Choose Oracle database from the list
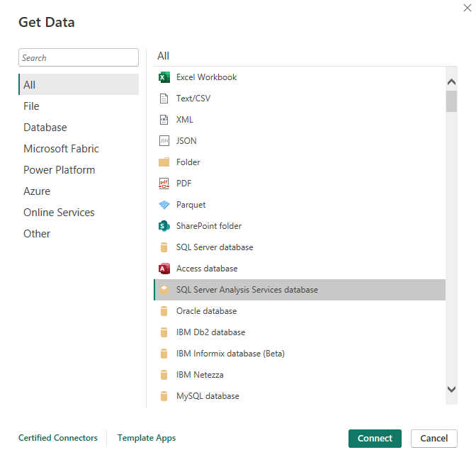 tap(206, 311)
